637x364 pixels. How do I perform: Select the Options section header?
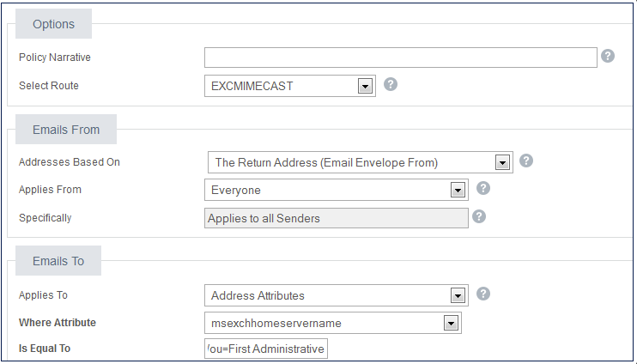pos(53,24)
